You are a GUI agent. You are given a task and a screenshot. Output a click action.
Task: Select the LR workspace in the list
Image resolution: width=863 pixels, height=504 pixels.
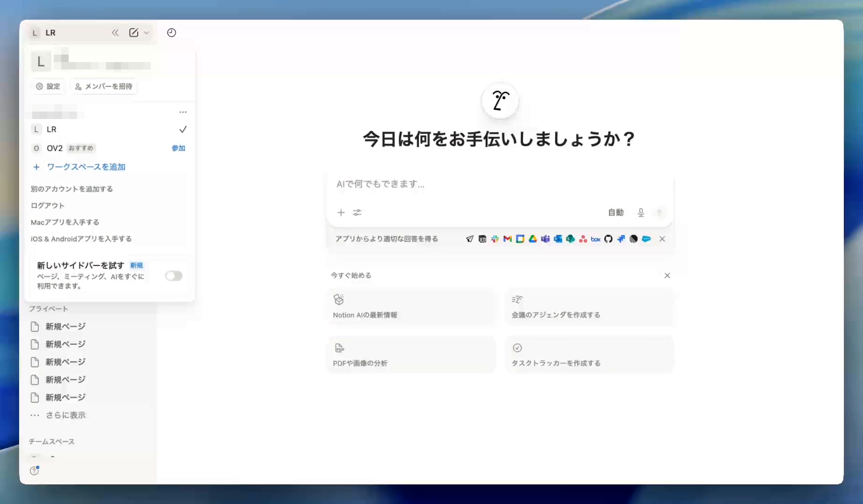(x=109, y=129)
